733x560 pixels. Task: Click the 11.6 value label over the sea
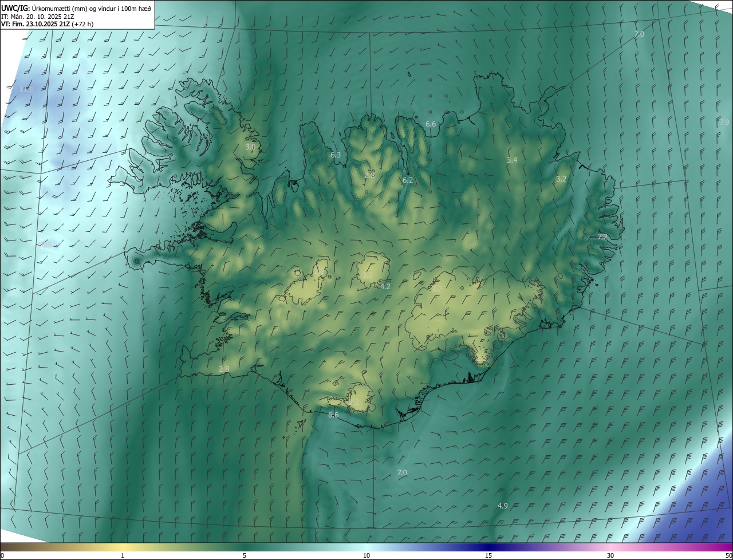[26, 90]
